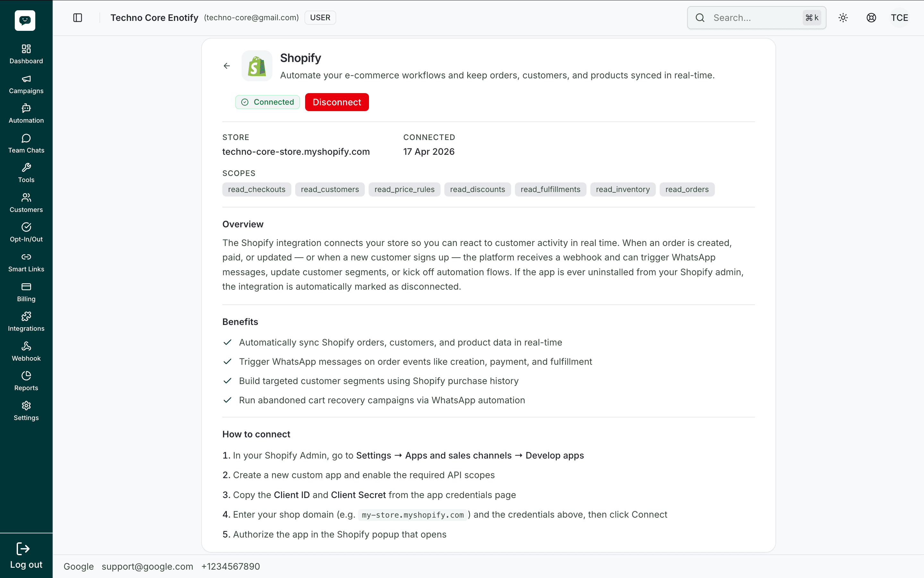924x578 pixels.
Task: Click the Connected status badge
Action: pyautogui.click(x=267, y=102)
